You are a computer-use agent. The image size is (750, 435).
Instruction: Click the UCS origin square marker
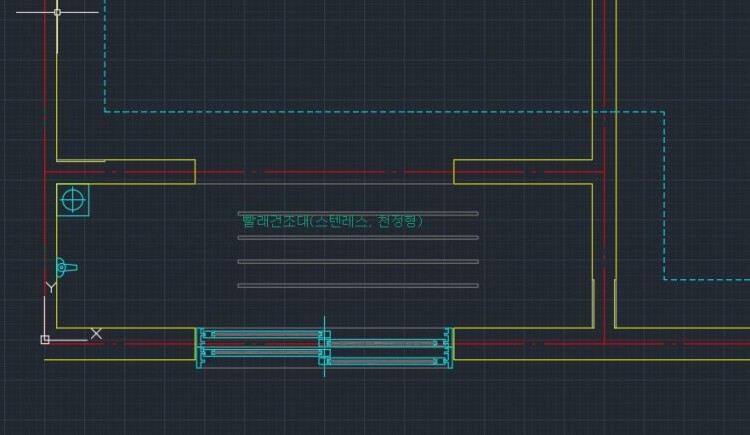tap(45, 340)
